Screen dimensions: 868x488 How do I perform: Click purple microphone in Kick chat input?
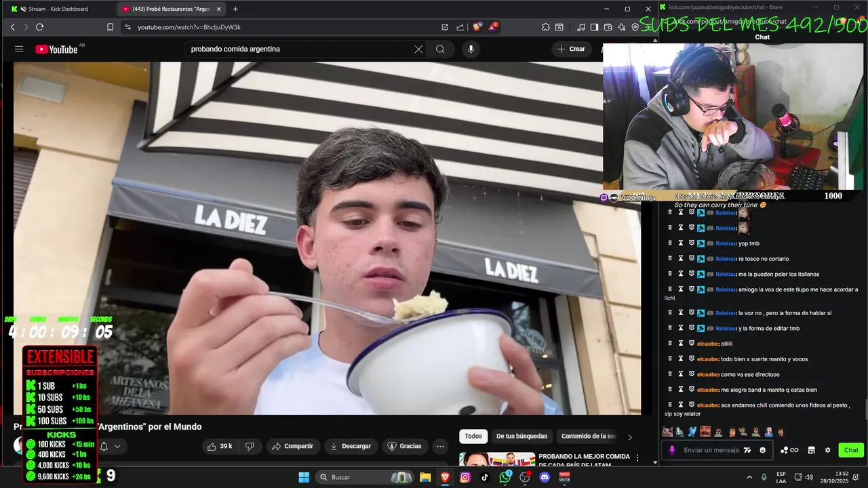tap(672, 450)
